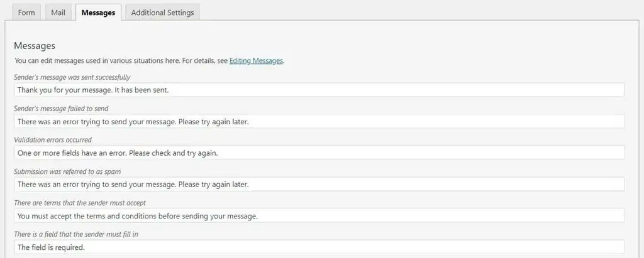Select the 'Validation errors occurred' label
This screenshot has width=644, height=258.
(53, 140)
